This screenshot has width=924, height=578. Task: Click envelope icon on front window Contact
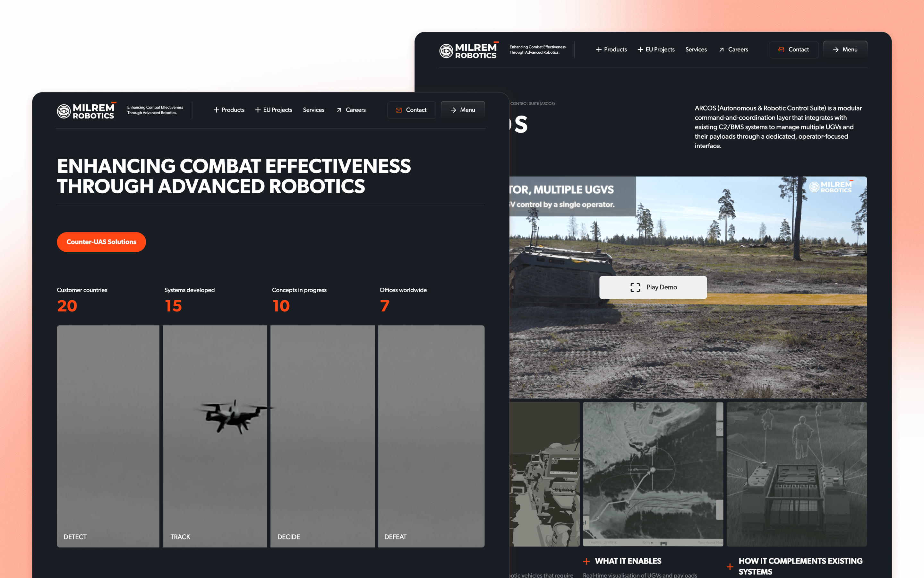pyautogui.click(x=398, y=110)
